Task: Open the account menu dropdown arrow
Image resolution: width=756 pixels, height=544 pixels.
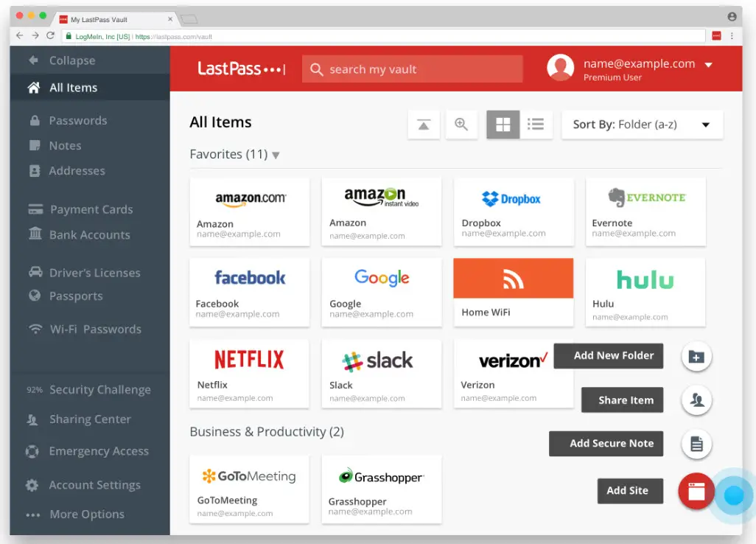Action: click(708, 65)
